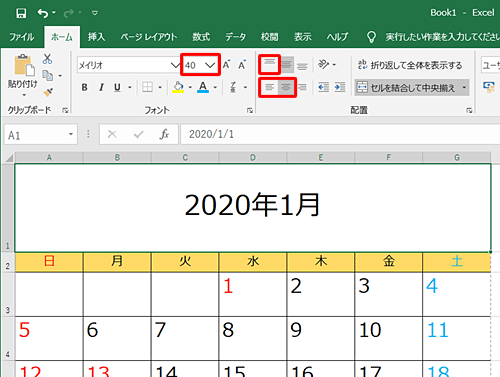This screenshot has width=500, height=377.
Task: Click formula bar showing 2020/1/1
Action: pos(340,134)
